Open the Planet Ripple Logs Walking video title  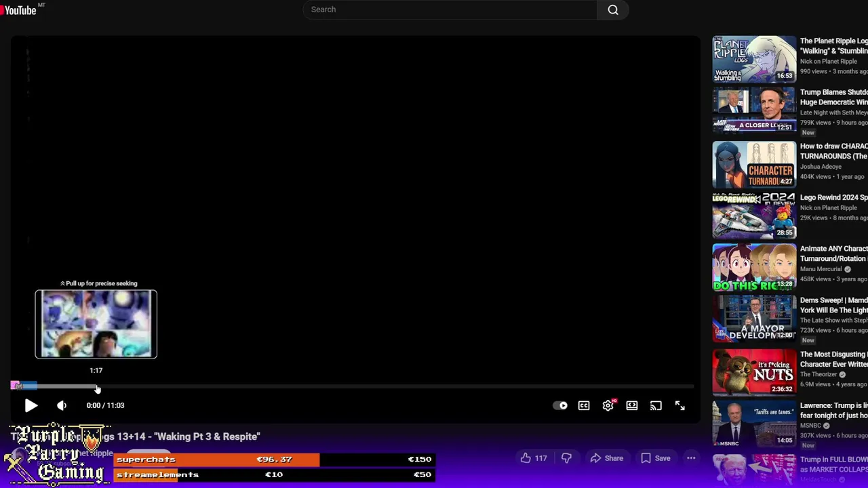tap(834, 46)
